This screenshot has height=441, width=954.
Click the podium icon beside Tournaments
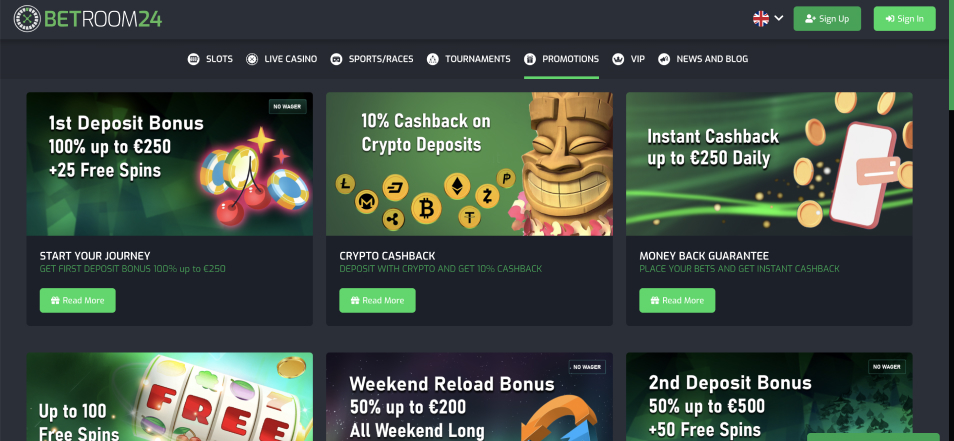click(433, 59)
